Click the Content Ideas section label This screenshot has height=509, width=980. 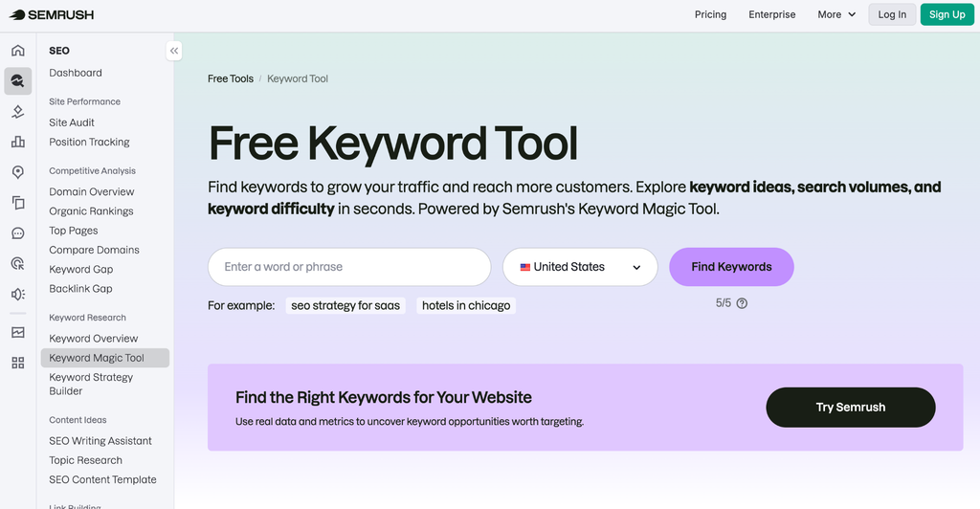78,420
